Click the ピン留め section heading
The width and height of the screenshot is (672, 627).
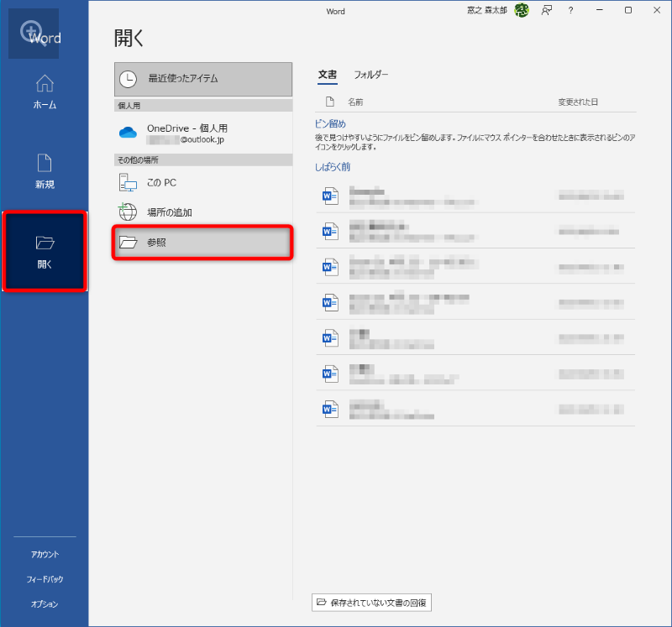click(x=330, y=123)
